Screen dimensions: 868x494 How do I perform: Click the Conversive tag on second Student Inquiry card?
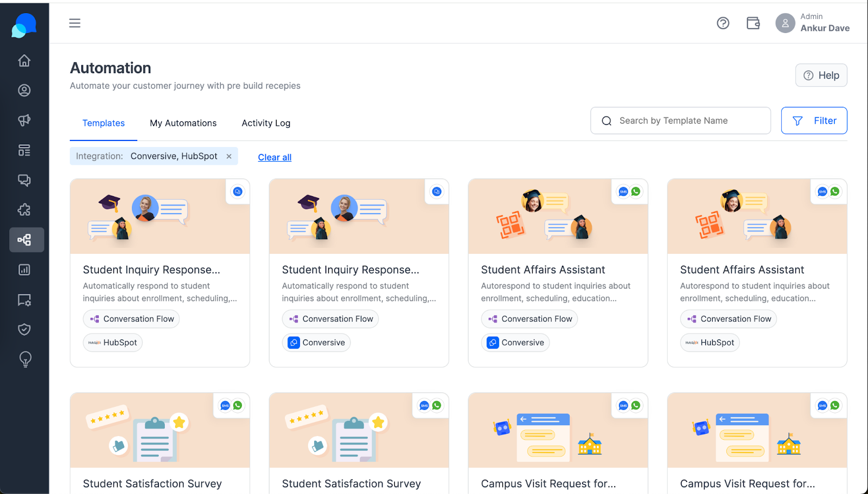coord(316,343)
